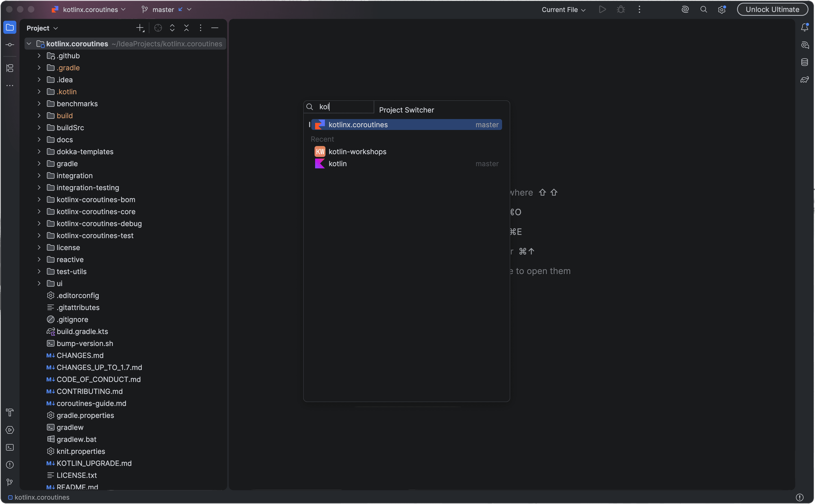
Task: Open the AI Assistant chat icon
Action: (x=804, y=45)
